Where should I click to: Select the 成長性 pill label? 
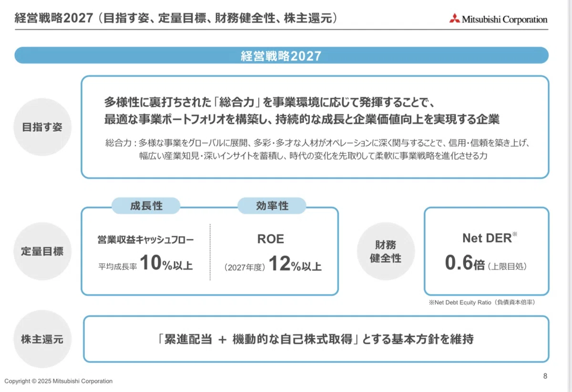click(146, 206)
